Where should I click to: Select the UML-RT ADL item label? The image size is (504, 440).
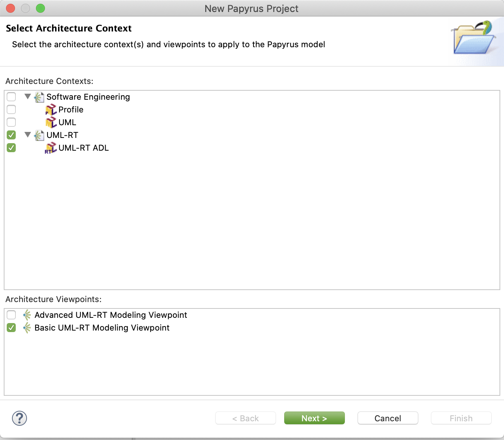84,148
